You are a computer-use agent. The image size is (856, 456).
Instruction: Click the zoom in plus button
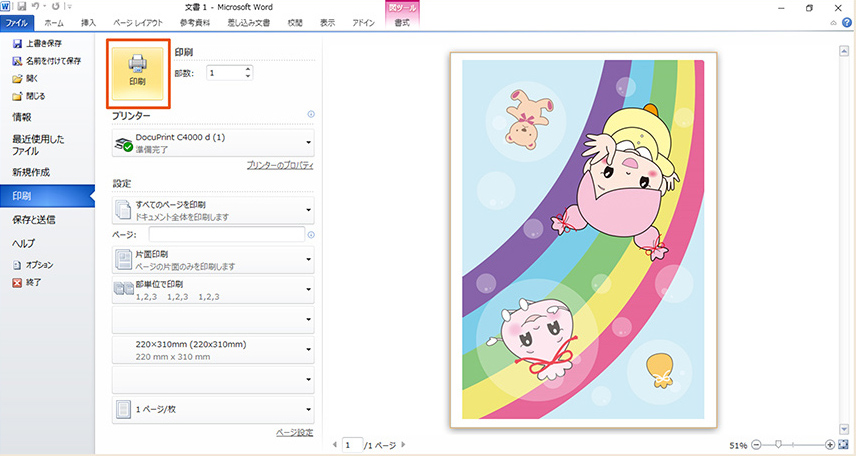pos(829,444)
